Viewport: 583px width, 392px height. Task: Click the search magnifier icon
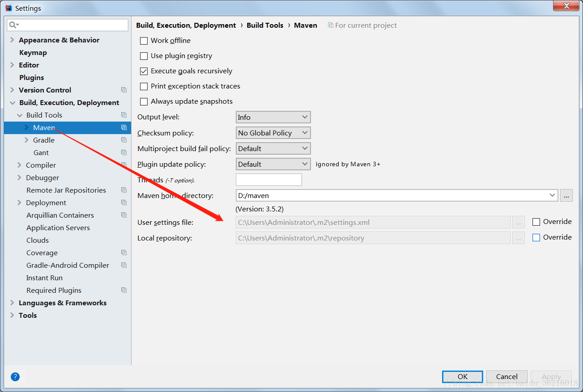tap(13, 25)
